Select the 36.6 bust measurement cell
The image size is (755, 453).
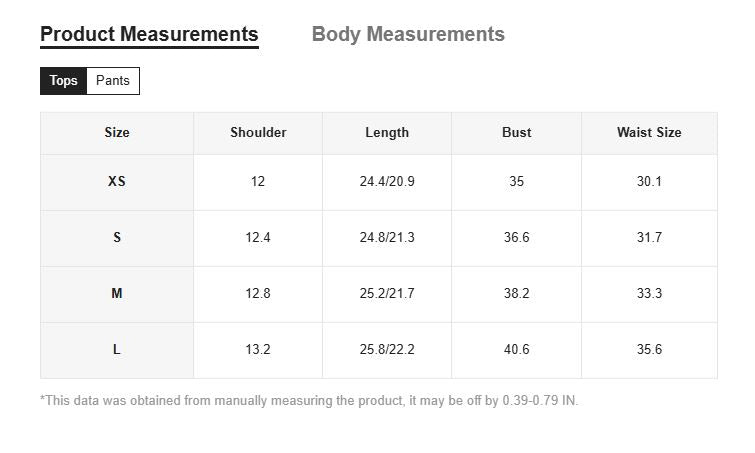click(x=516, y=238)
